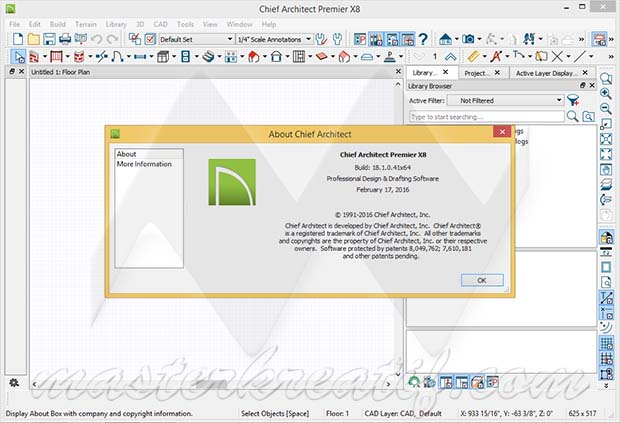Click the vertical scrollbar up arrow
Viewport: 620px width, 423px height.
[x=398, y=84]
